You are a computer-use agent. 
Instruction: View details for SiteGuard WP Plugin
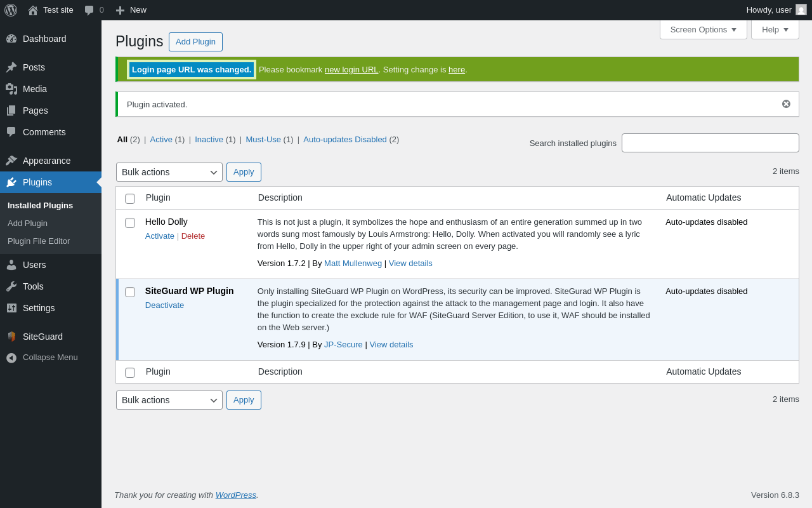pos(391,345)
